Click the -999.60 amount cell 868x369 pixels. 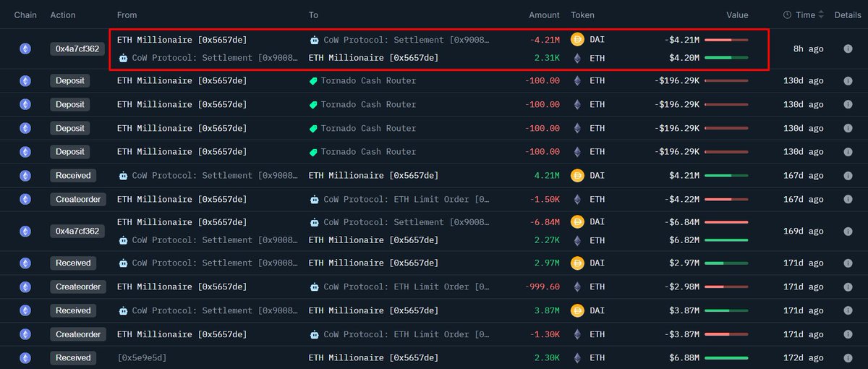click(542, 287)
